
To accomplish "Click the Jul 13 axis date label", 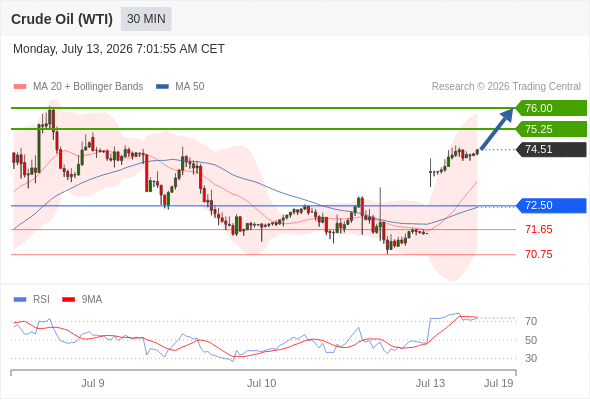I will pos(430,383).
